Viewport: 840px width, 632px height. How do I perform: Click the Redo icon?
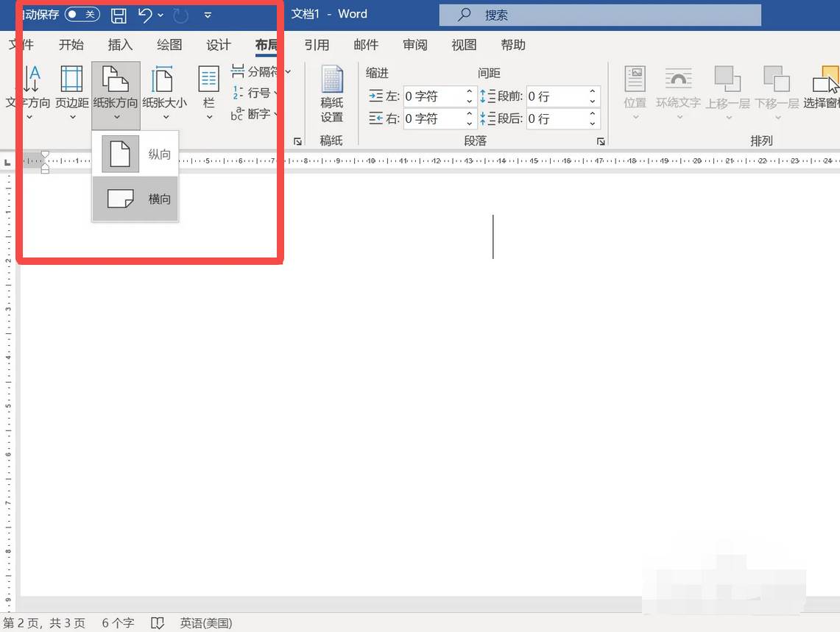(180, 15)
